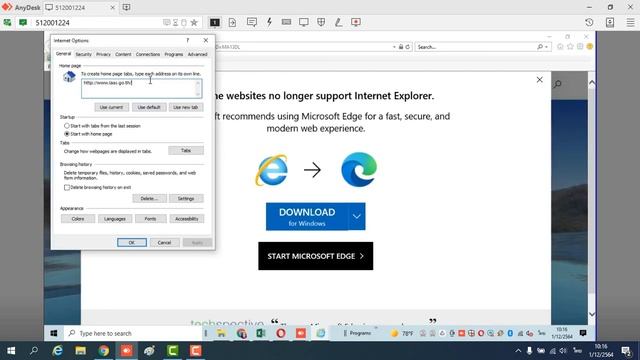Screen dimensions: 640x360
Task: Open AnyDesk display settings monitor icon
Action: [304, 22]
